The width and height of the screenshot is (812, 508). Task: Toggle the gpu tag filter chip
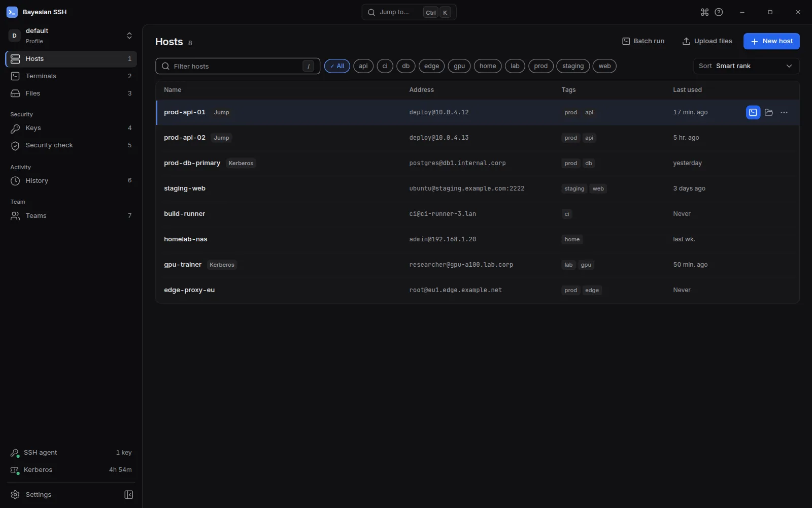click(x=459, y=66)
